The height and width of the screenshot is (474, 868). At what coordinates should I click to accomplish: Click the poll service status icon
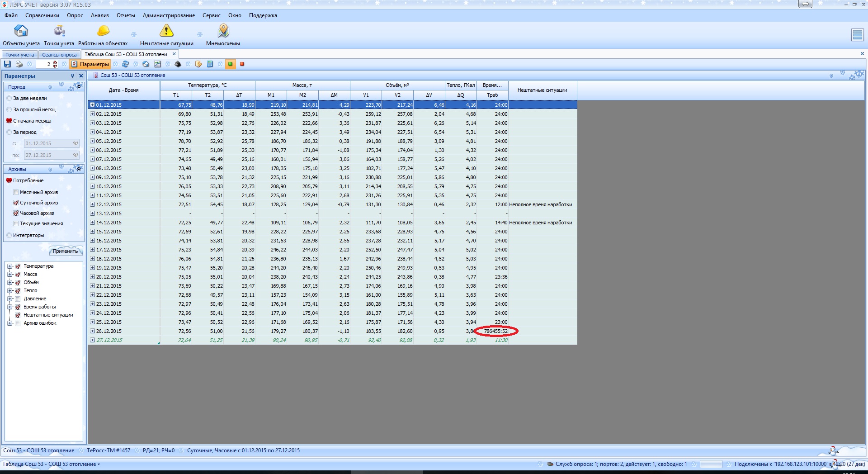click(550, 464)
